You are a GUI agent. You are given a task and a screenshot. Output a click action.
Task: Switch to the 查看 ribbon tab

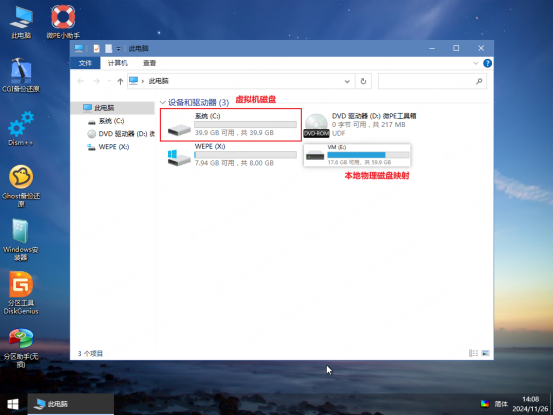click(x=149, y=63)
